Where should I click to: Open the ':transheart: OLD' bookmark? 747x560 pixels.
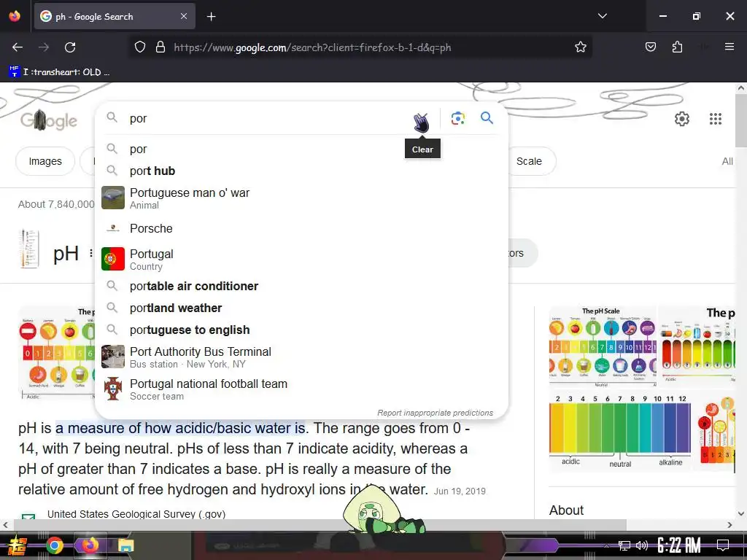pos(59,72)
